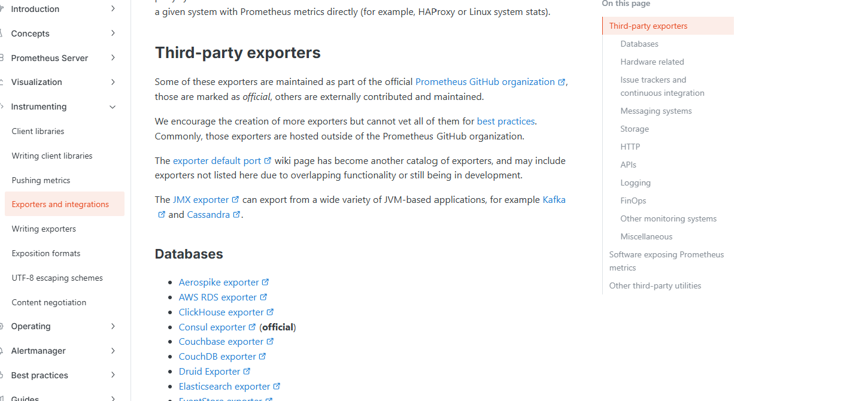Open the Couchbase exporter link
Screen dimensions: 868x401
(x=221, y=342)
